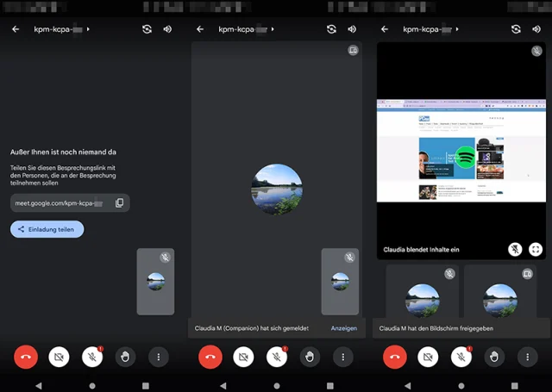Tap the back arrow in the middle screen
Image resolution: width=552 pixels, height=392 pixels.
pos(200,29)
